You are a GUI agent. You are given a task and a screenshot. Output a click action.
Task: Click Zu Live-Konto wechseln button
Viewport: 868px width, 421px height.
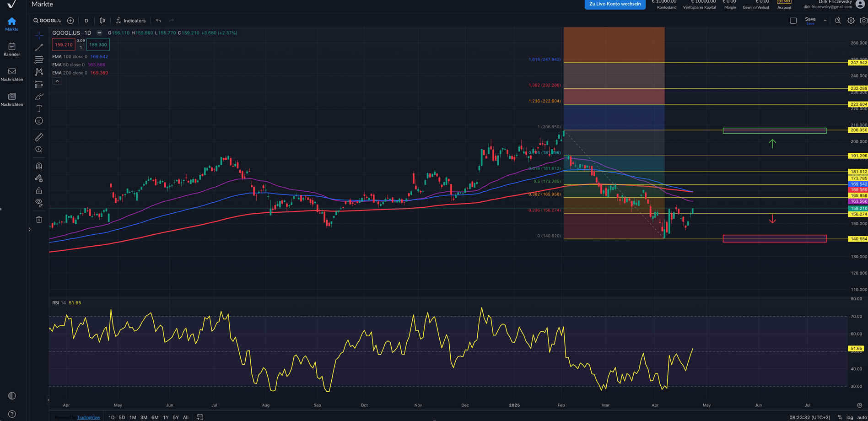615,4
